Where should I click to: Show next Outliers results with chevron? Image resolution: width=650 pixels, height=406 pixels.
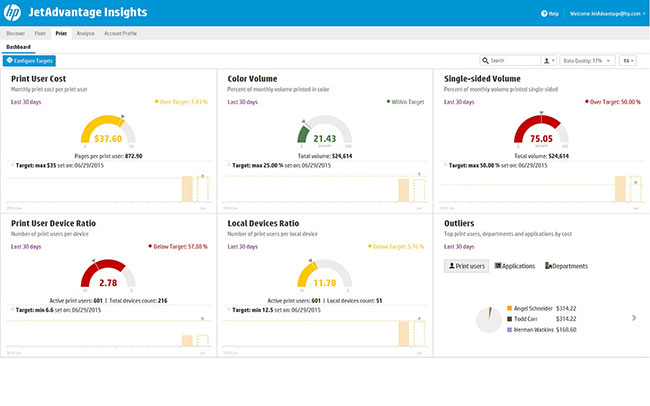[x=634, y=318]
